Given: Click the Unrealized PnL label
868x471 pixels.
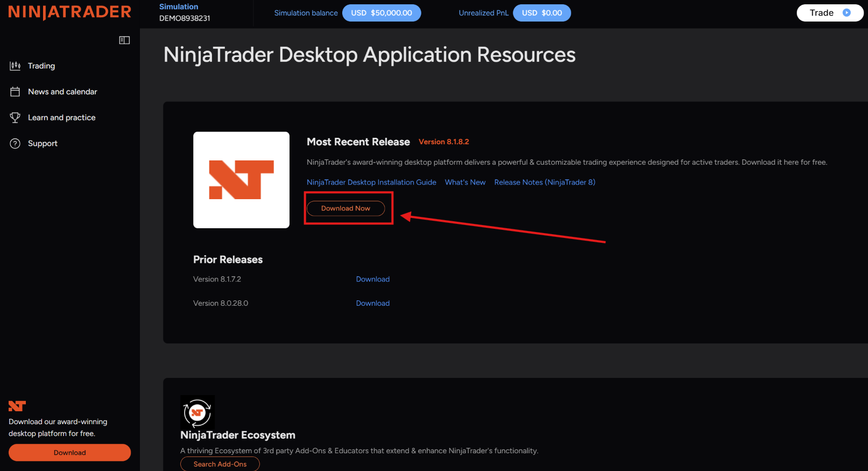Looking at the screenshot, I should coord(484,13).
